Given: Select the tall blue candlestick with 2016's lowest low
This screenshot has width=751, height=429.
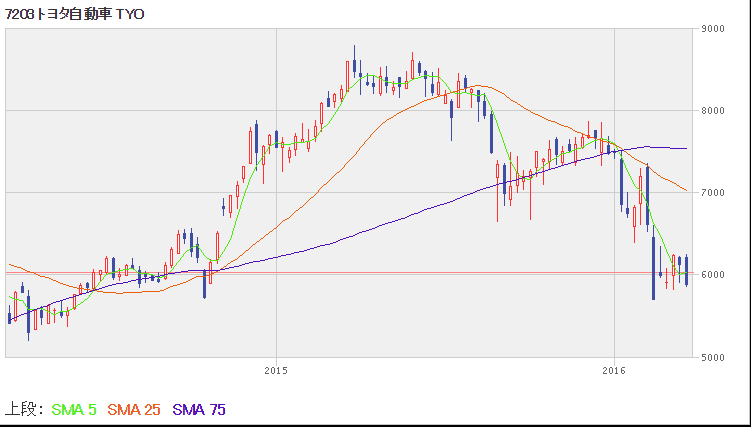Looking at the screenshot, I should [653, 267].
